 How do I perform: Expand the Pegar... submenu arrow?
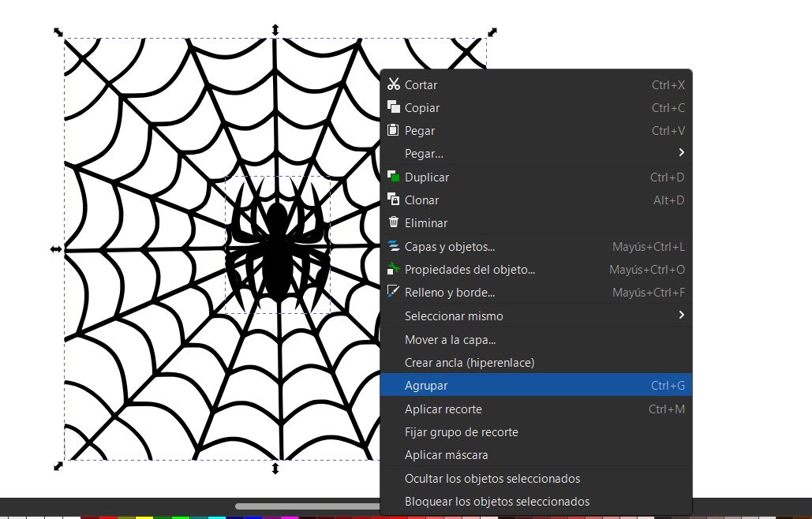click(x=682, y=152)
